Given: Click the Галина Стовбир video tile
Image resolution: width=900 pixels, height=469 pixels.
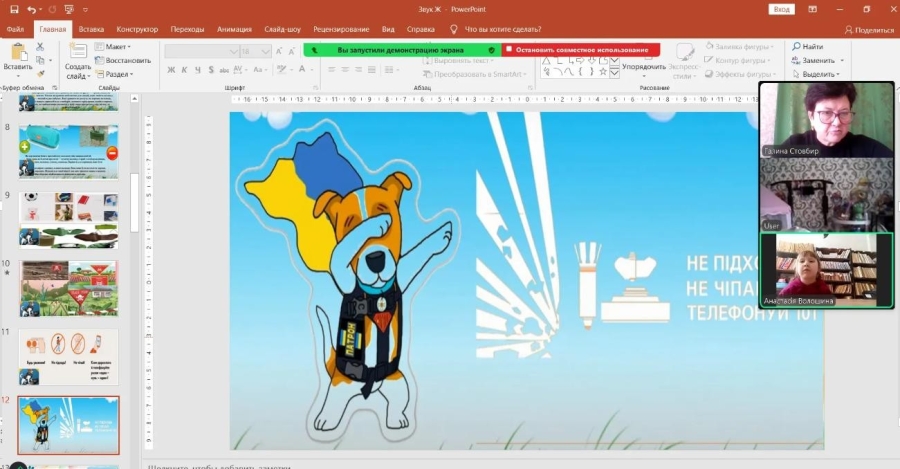Looking at the screenshot, I should [827, 120].
